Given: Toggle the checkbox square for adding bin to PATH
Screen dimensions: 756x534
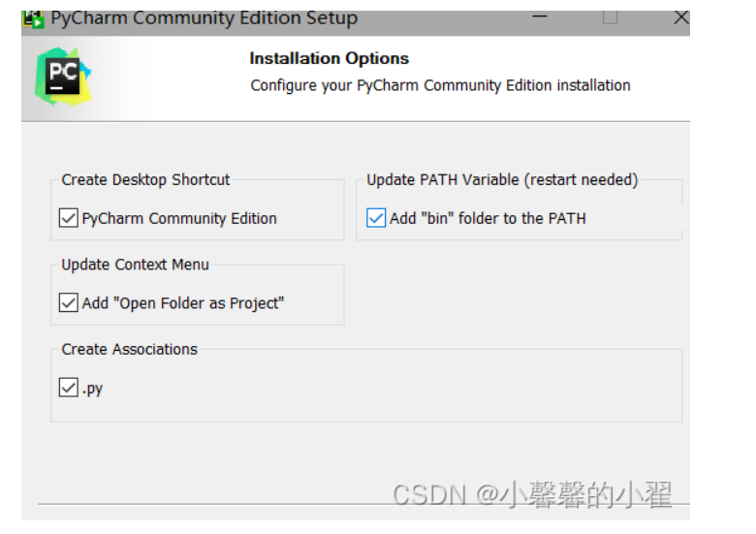Looking at the screenshot, I should tap(376, 219).
